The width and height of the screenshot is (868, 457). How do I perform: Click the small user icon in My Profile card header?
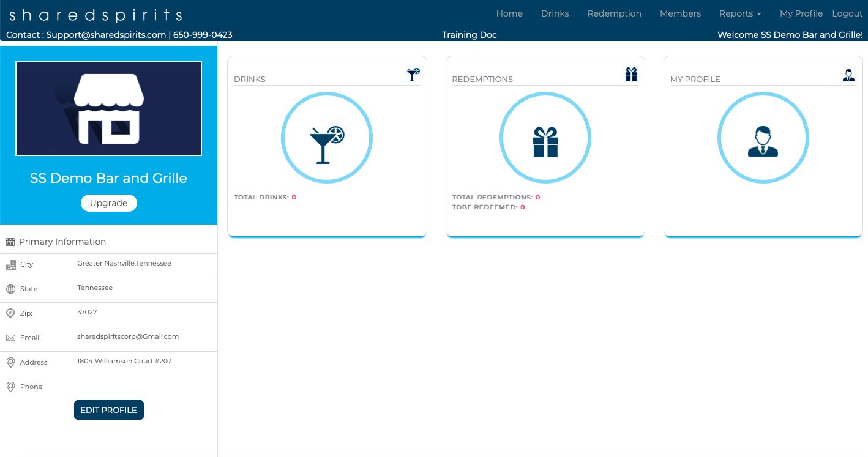pos(848,75)
